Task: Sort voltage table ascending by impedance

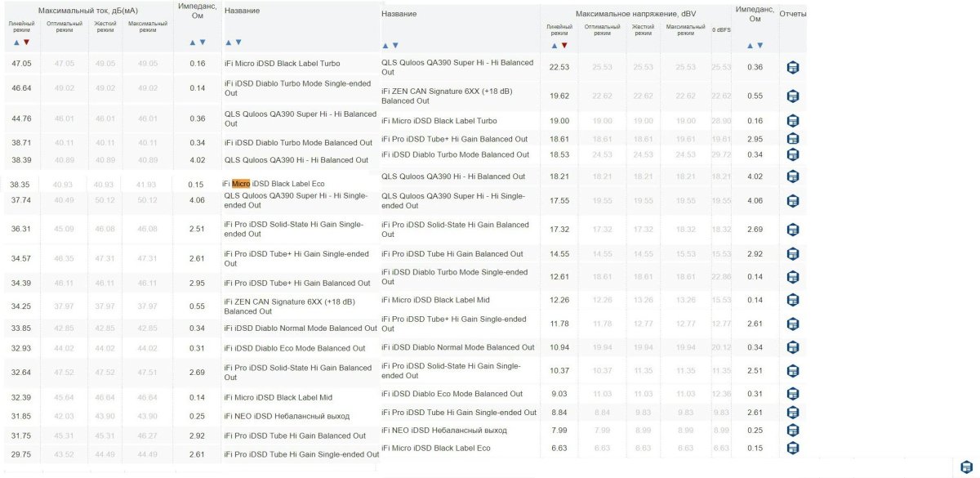Action: tap(750, 46)
